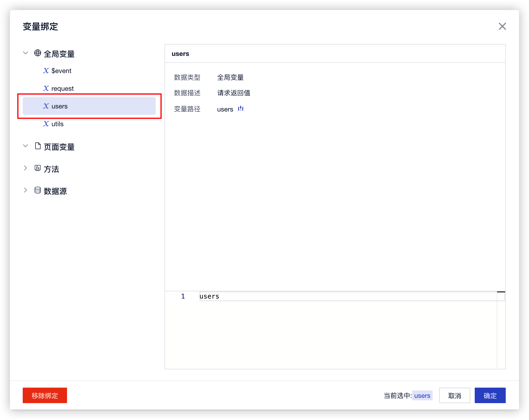Expand the 数据源 section
The image size is (529, 420).
pos(25,190)
